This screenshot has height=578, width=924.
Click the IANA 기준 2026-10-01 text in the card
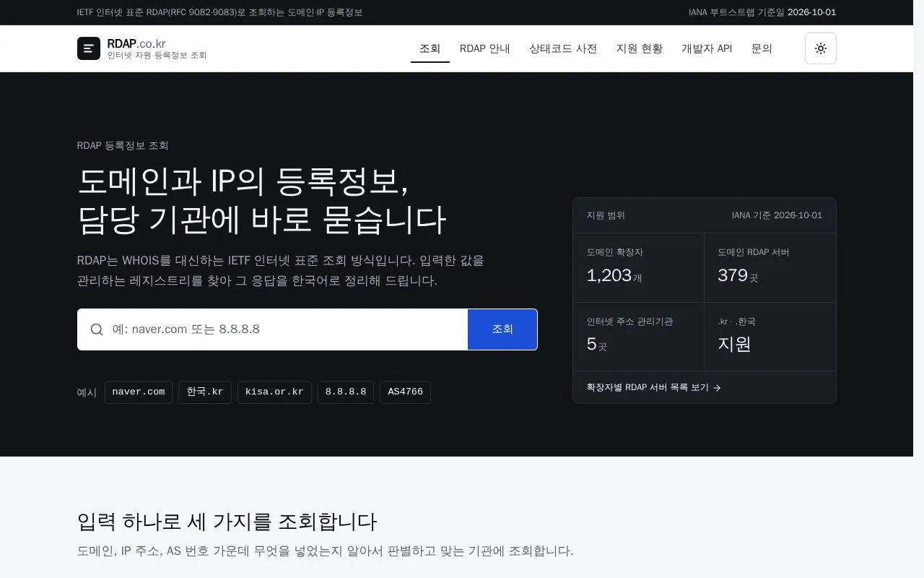pyautogui.click(x=777, y=215)
